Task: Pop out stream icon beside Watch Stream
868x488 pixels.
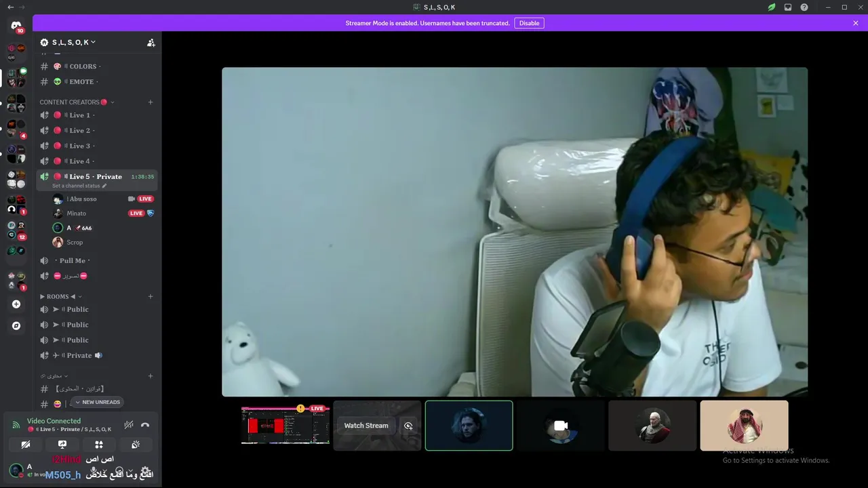Action: pos(408,426)
